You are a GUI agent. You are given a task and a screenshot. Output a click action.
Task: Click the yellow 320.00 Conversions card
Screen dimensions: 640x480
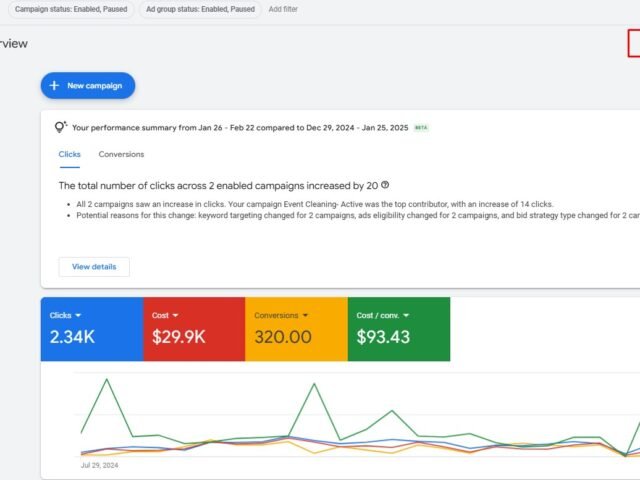pyautogui.click(x=295, y=337)
